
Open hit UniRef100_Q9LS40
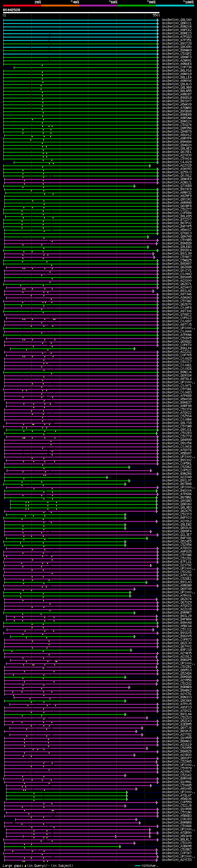(x=177, y=20)
